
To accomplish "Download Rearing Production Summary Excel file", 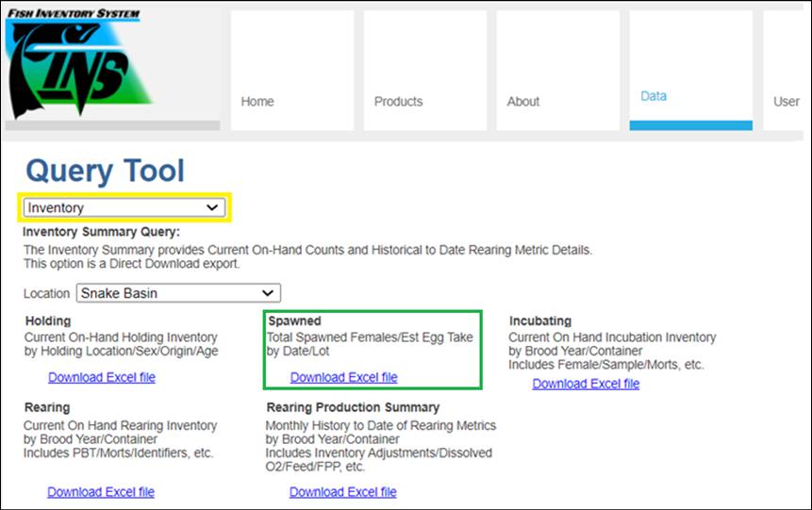I will pos(343,491).
